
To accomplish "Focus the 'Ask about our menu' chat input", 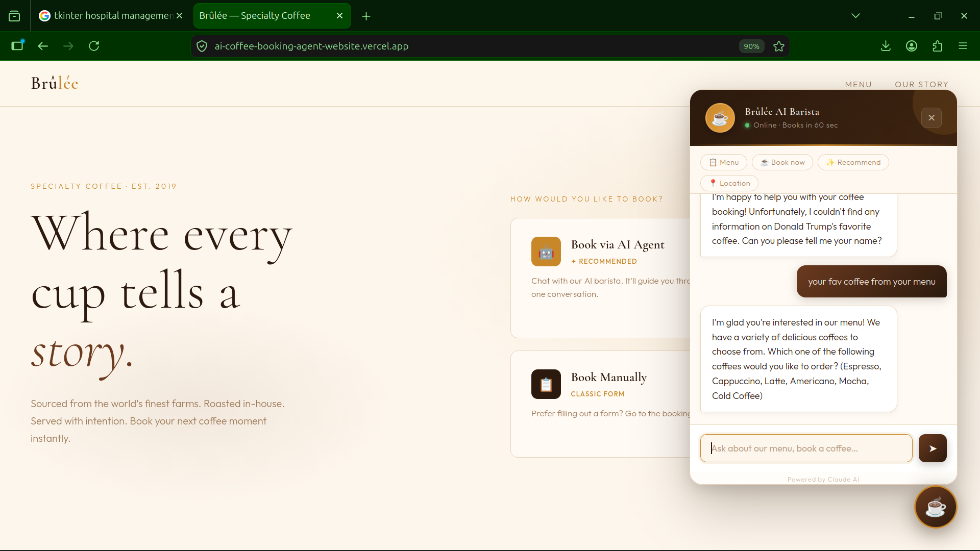I will coord(806,448).
